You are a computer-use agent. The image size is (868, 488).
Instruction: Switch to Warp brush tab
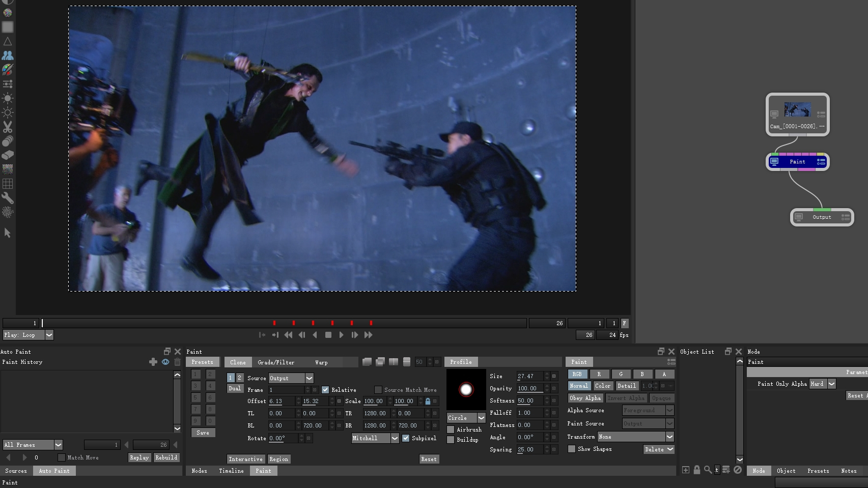321,362
